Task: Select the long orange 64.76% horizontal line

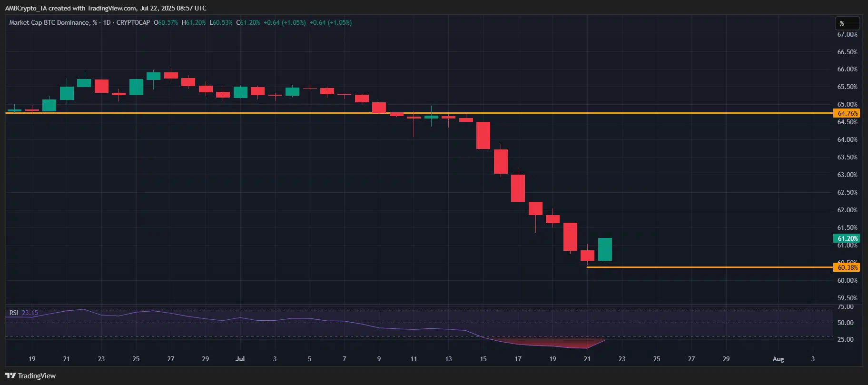Action: [x=419, y=113]
